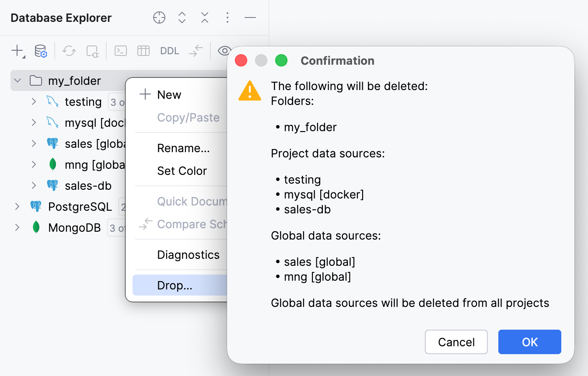Screen dimensions: 588x376
Task: Choose New in the context menu
Action: pos(180,95)
